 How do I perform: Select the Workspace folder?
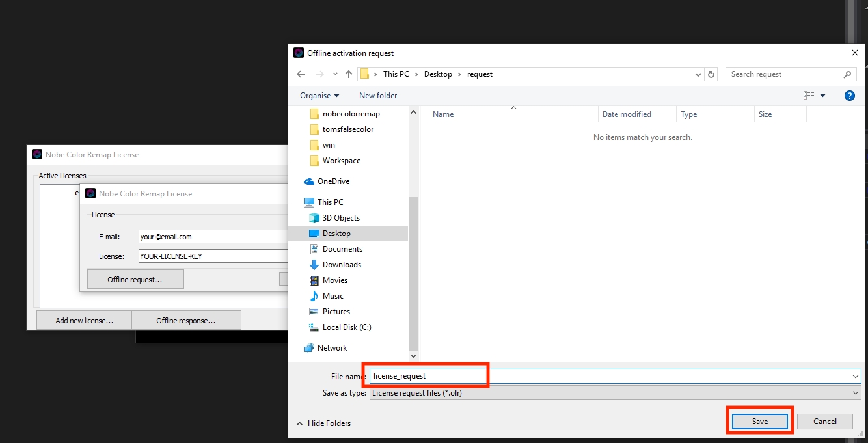coord(335,161)
